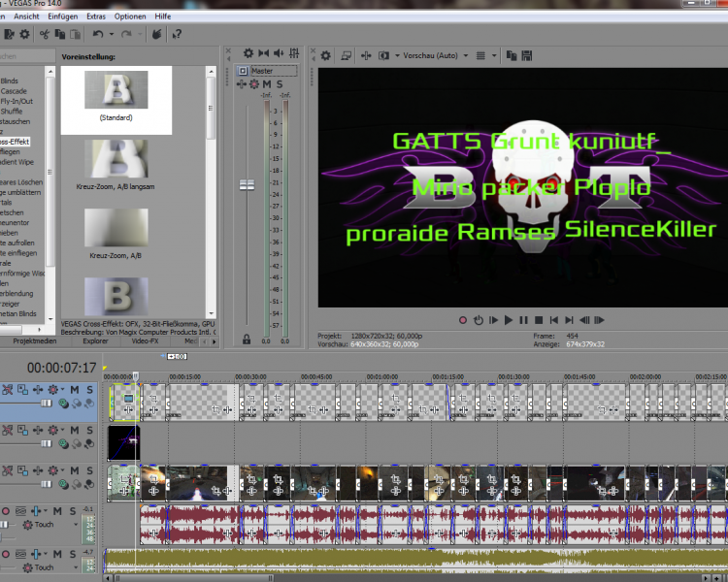Click the Cut scissors icon in main toolbar

(x=45, y=34)
